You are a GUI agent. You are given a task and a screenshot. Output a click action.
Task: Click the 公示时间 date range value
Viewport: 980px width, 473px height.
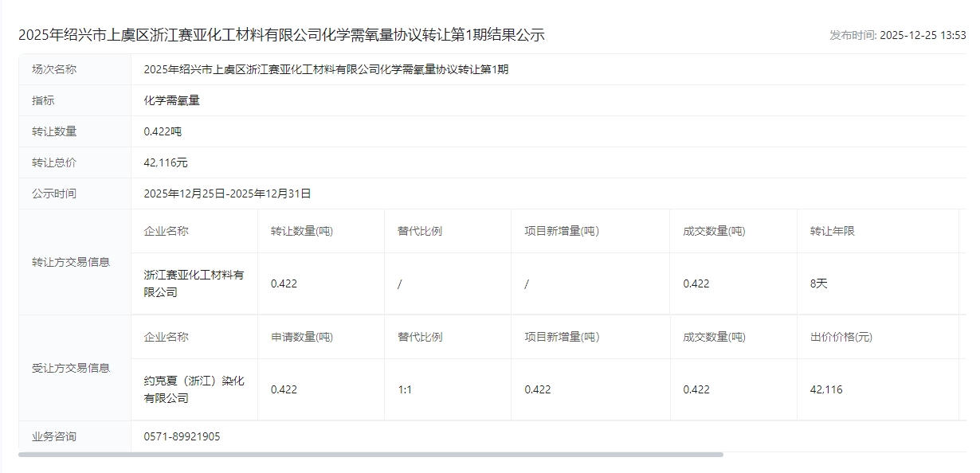[227, 193]
